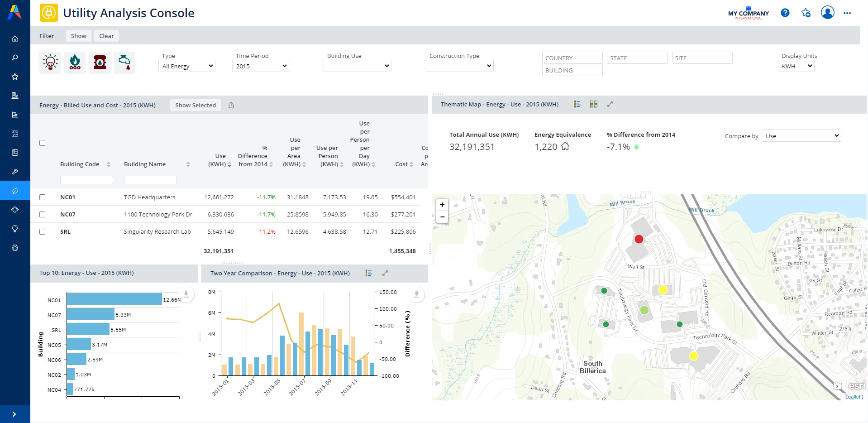Image resolution: width=868 pixels, height=423 pixels.
Task: Select the electricity lightbulb utility icon
Action: click(50, 62)
